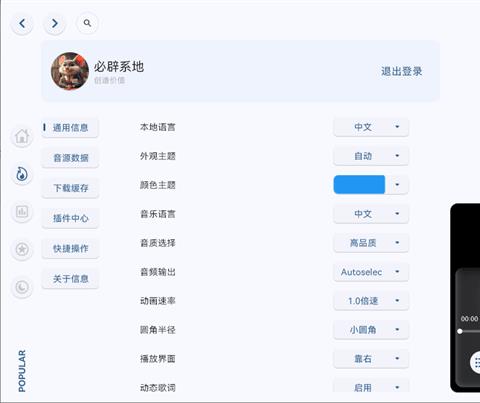Open the 音乐语言 dropdown

click(x=371, y=214)
